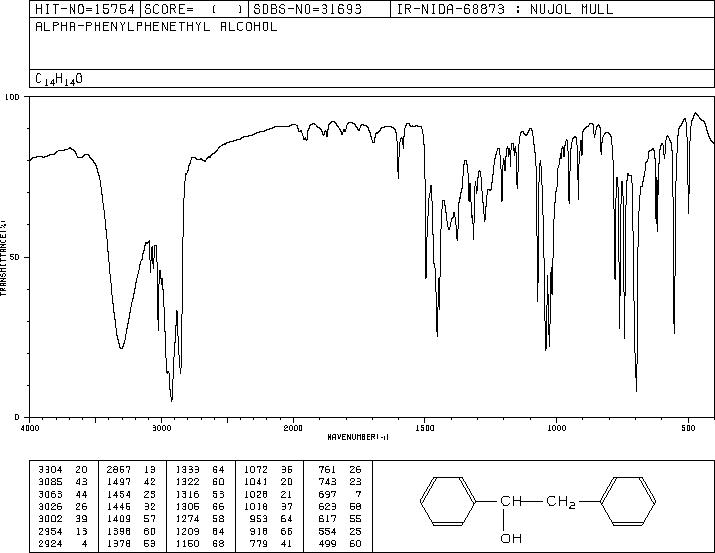Viewport: 715px width, 553px height.
Task: Click the right phenyl ring in structure
Action: [x=628, y=501]
